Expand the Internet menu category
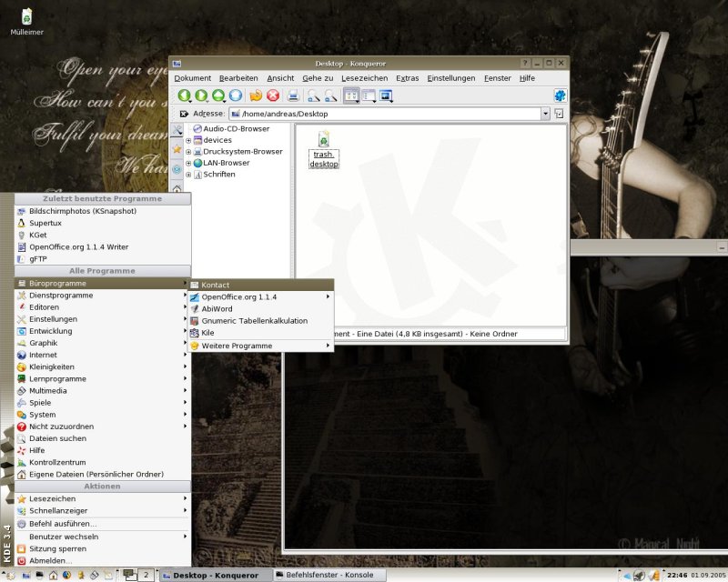Screen dimensions: 728x582 103,355
